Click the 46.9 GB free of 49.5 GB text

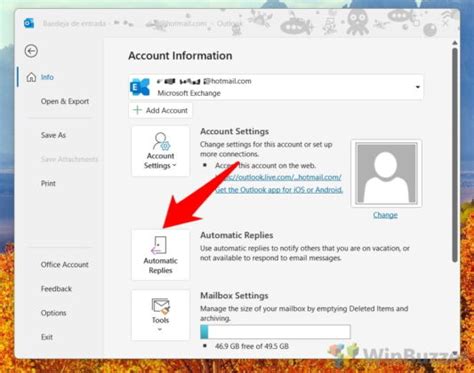[252, 346]
